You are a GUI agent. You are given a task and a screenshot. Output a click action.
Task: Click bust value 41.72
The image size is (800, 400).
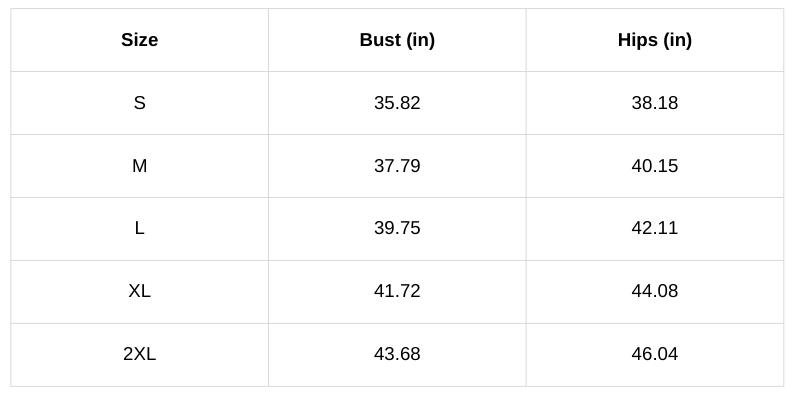coord(397,291)
